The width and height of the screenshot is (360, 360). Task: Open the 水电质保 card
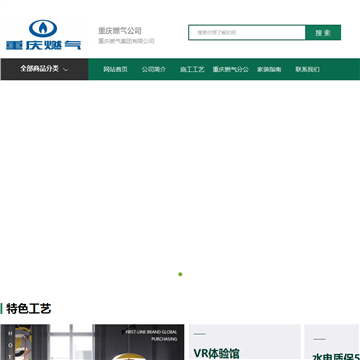pyautogui.click(x=332, y=342)
